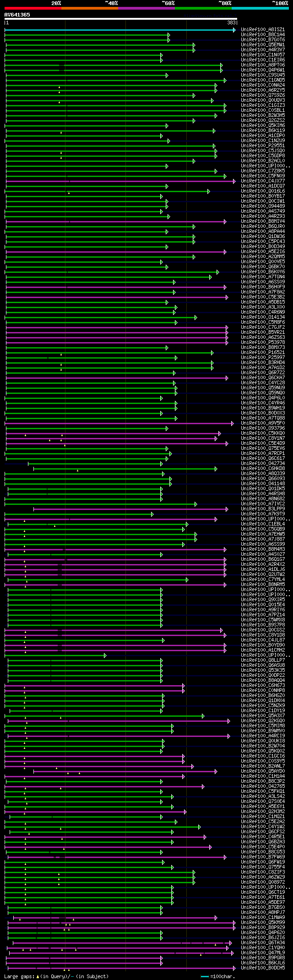This screenshot has height=980, width=293.
Task: Select the UniRef100_C6H673 label
Action: pyautogui.click(x=263, y=686)
